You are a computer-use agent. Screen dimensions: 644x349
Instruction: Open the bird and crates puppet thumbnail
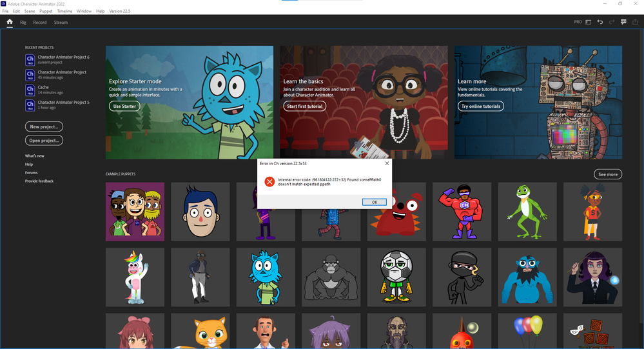click(x=592, y=331)
